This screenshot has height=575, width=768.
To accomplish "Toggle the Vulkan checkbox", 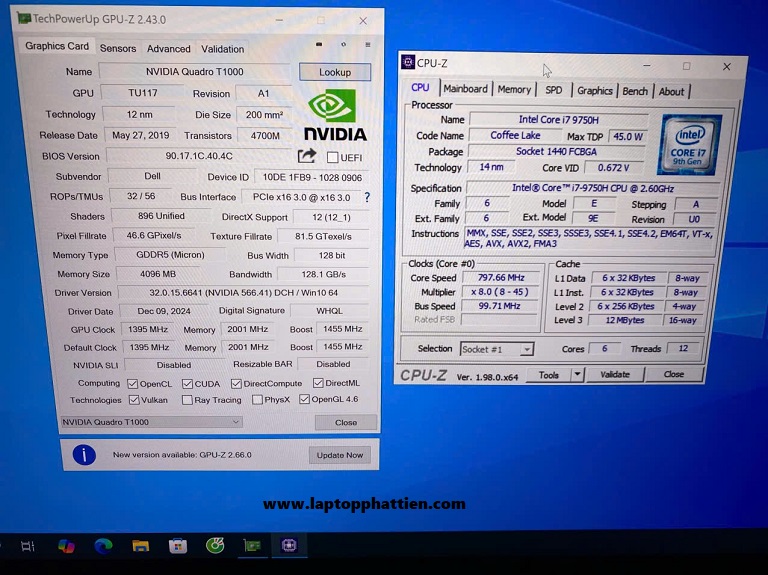I will click(134, 400).
